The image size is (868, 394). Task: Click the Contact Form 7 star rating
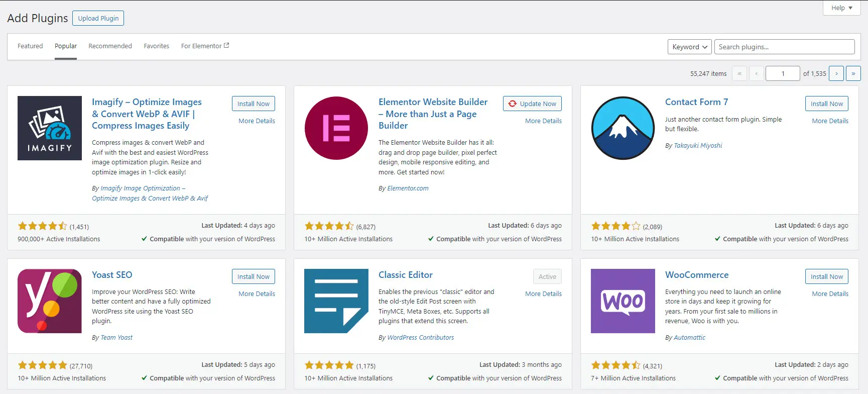tap(615, 226)
